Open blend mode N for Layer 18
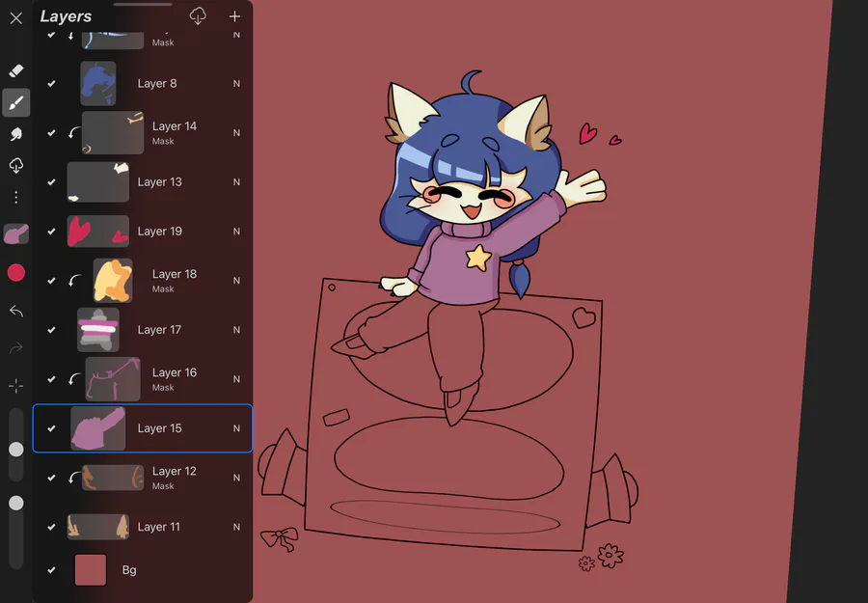The height and width of the screenshot is (603, 868). pos(236,281)
